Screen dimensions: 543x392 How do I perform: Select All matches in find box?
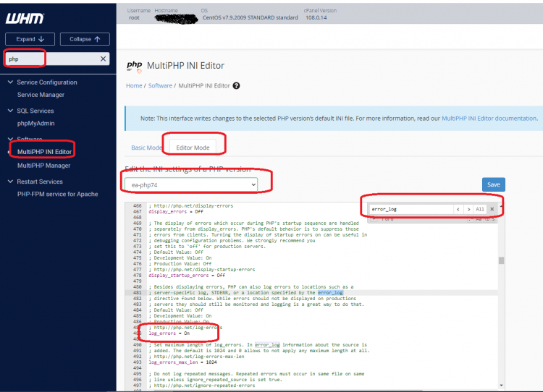(480, 209)
